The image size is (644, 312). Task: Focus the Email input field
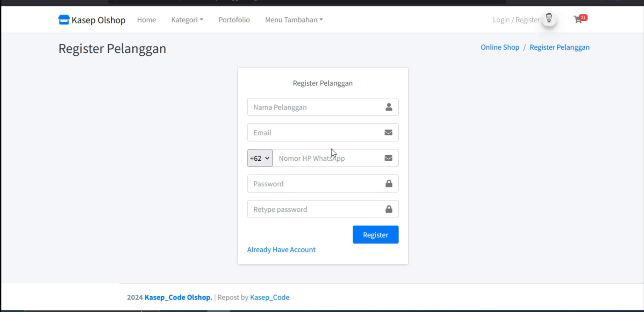[323, 132]
